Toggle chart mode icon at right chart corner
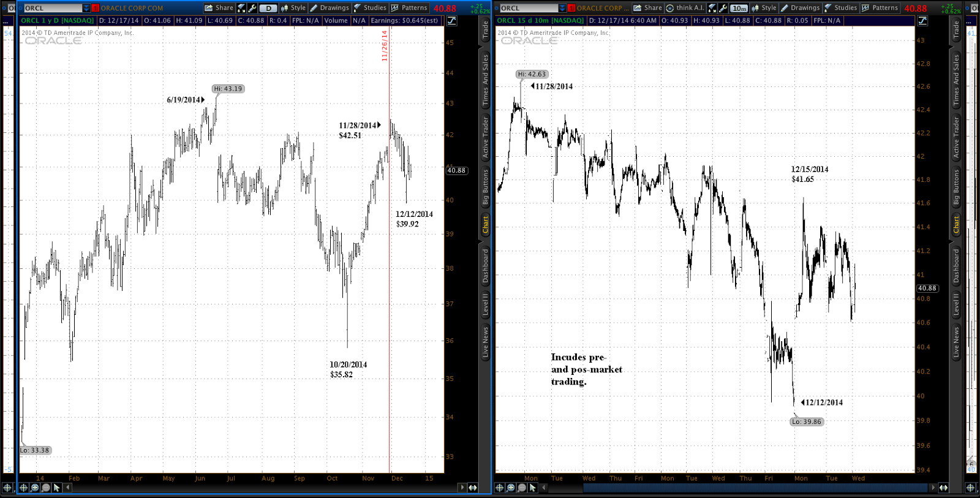Image resolution: width=980 pixels, height=498 pixels. click(922, 20)
